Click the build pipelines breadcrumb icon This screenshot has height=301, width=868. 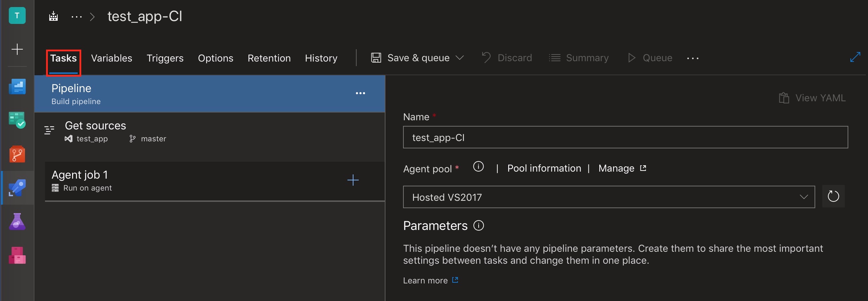click(x=53, y=16)
